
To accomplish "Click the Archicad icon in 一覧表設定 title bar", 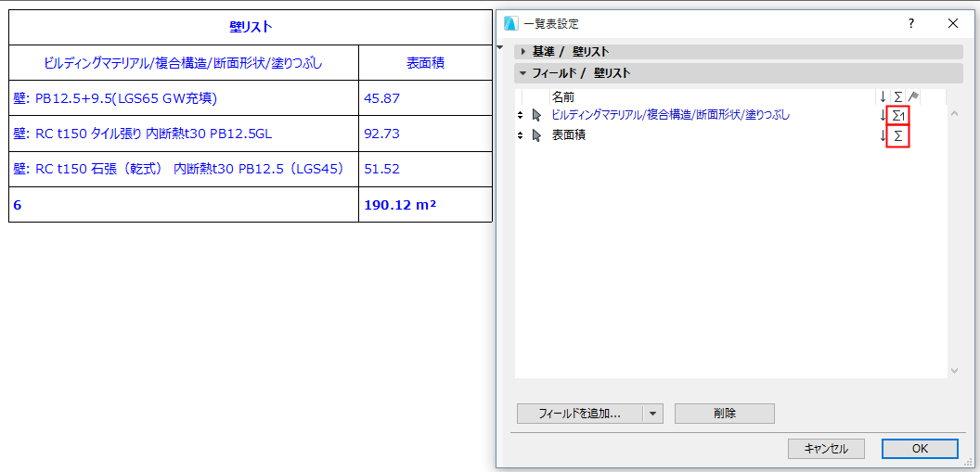I will (511, 24).
